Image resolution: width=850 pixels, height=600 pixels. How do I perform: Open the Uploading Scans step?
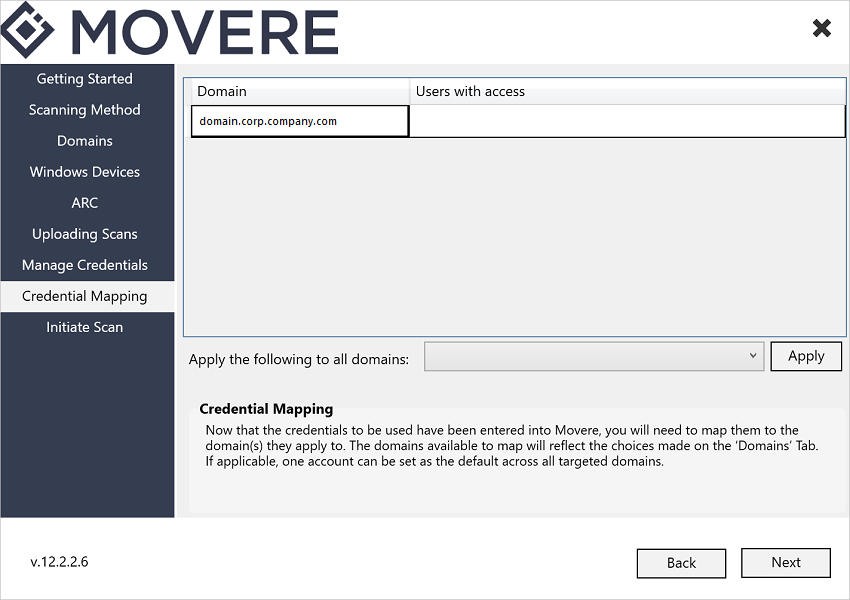[x=85, y=234]
